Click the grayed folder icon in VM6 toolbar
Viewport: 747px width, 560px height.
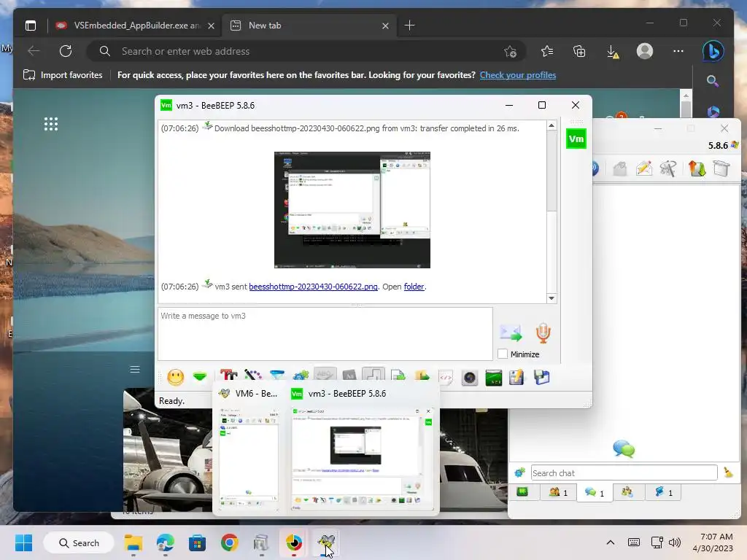pos(619,168)
